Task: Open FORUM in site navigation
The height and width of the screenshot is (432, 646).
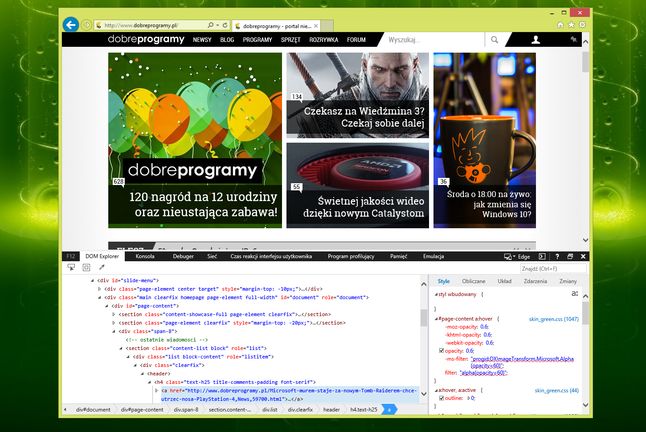Action: pyautogui.click(x=356, y=40)
